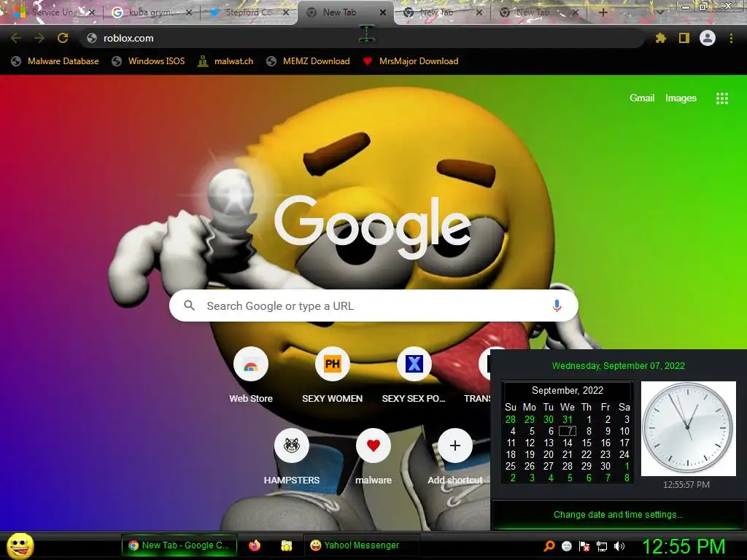Click the magnifier tray icon

tap(549, 546)
